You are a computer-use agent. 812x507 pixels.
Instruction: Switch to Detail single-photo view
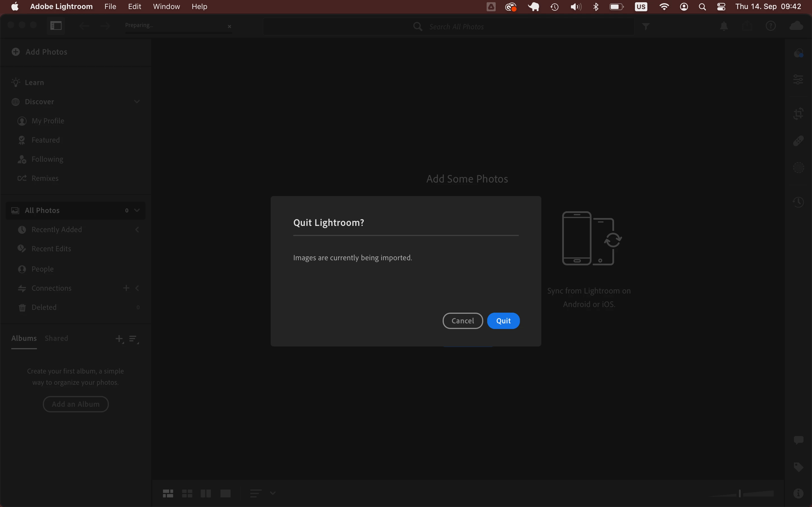coord(225,493)
